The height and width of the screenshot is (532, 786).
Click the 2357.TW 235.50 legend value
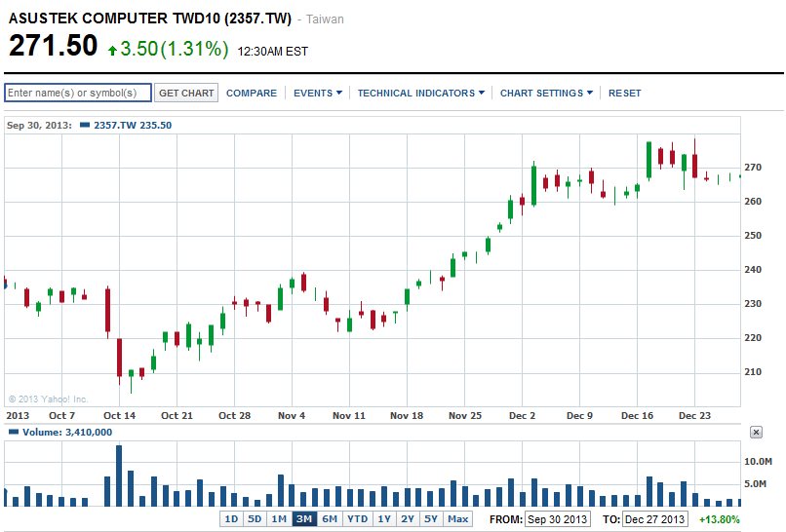(x=133, y=125)
